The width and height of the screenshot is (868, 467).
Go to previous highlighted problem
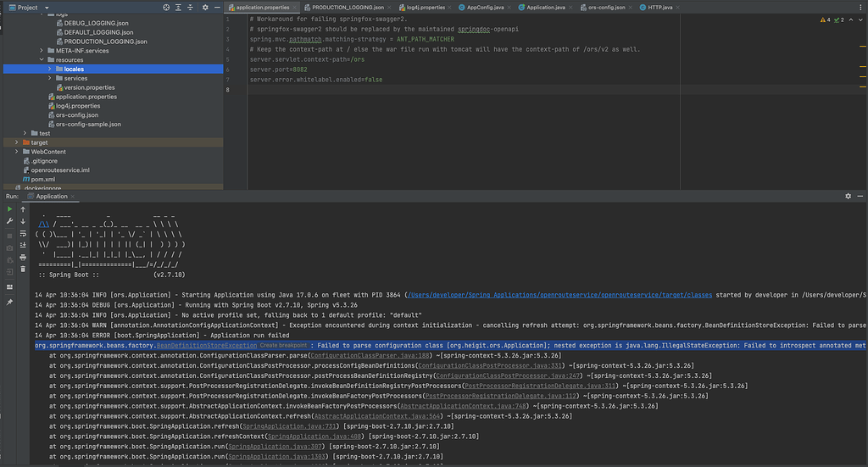pos(851,20)
